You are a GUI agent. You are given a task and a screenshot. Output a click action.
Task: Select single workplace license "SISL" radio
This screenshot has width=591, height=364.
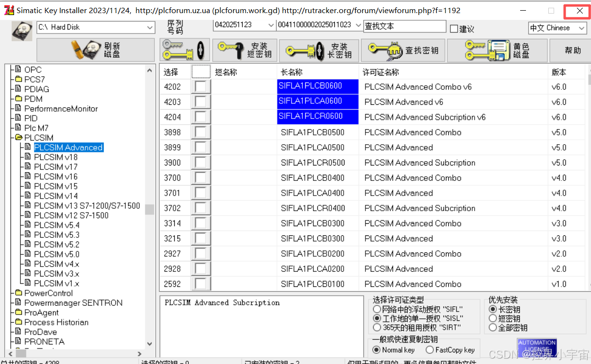point(377,318)
